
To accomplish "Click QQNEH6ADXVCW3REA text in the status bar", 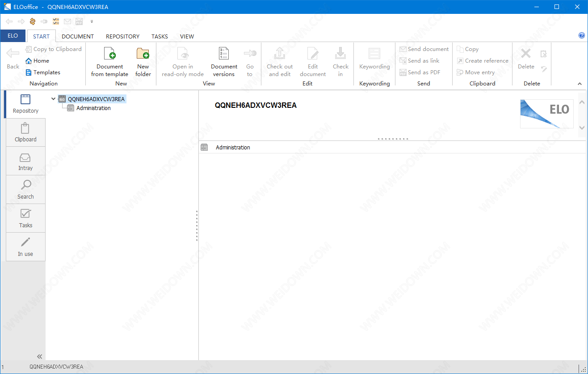I will (x=56, y=367).
